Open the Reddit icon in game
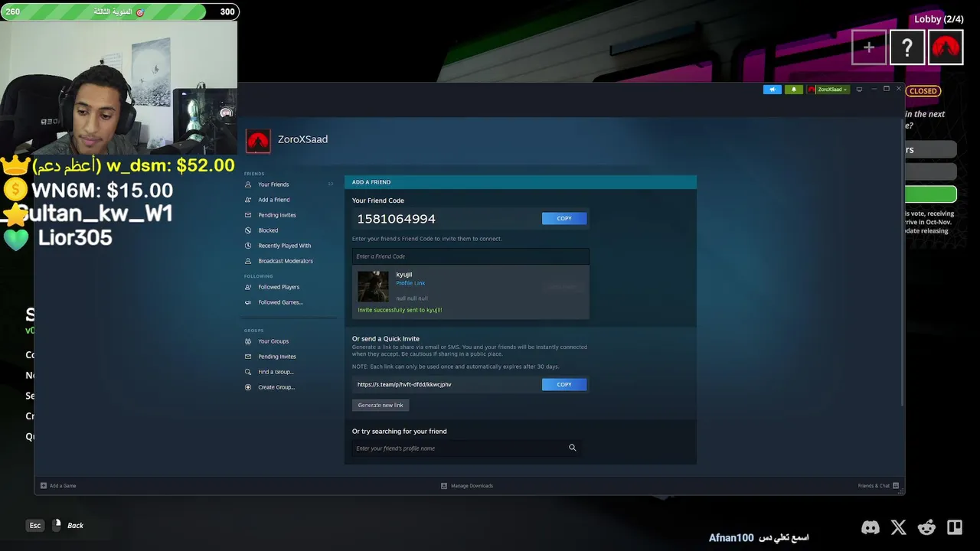Screen dimensions: 980x551 (926, 527)
